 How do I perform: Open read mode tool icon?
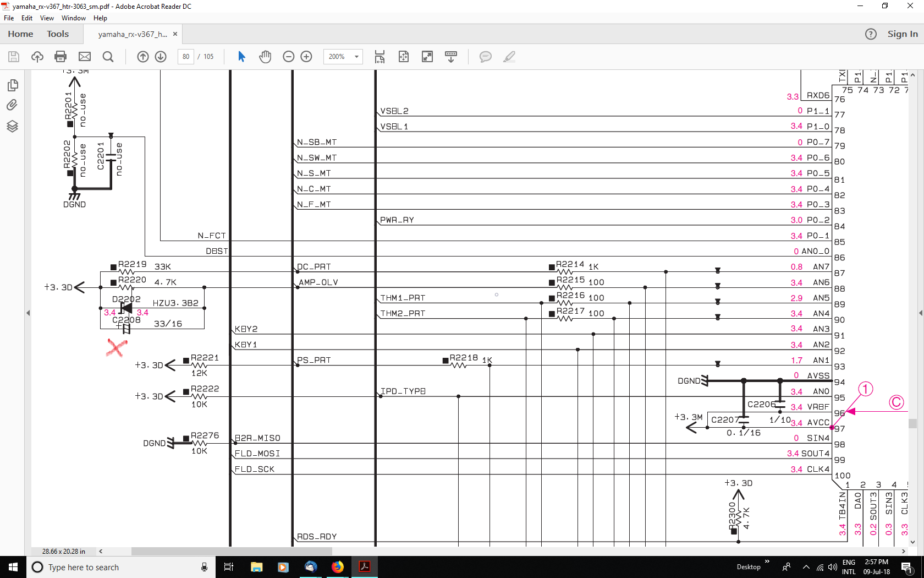point(451,57)
